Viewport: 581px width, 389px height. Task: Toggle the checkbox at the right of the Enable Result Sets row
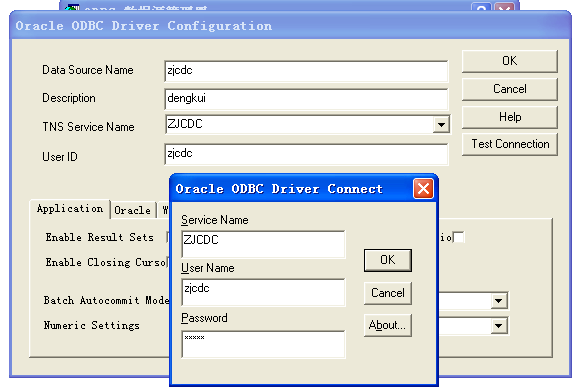point(459,237)
